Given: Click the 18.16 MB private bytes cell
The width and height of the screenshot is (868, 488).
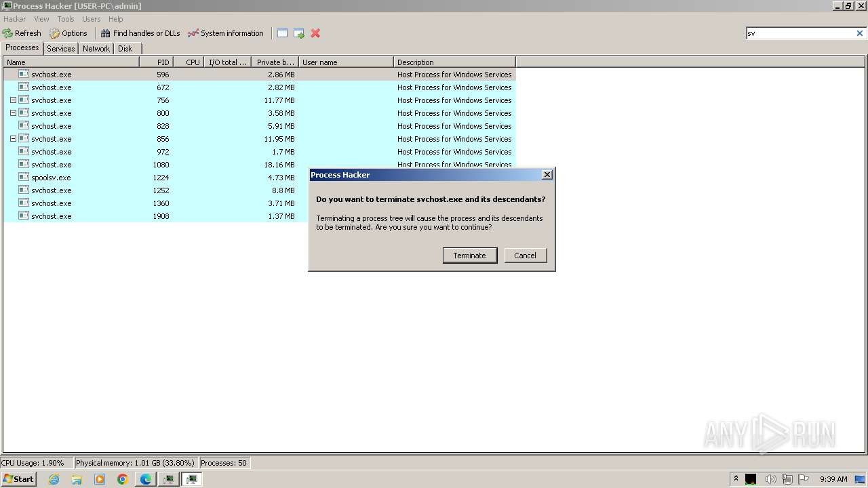Looking at the screenshot, I should [279, 165].
